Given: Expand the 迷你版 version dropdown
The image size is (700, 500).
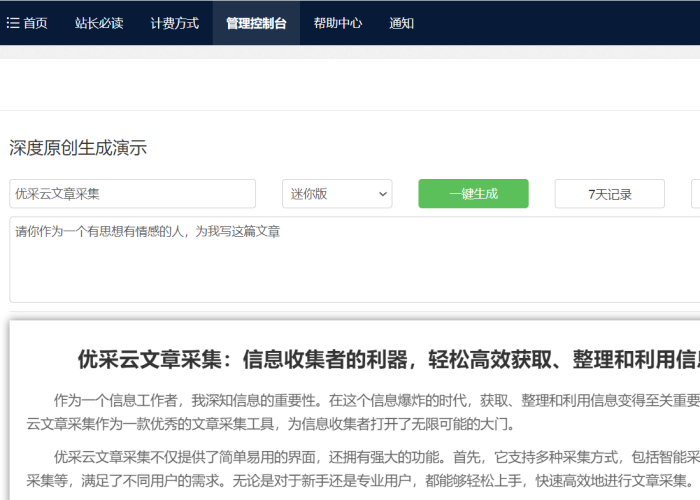Looking at the screenshot, I should click(x=338, y=194).
